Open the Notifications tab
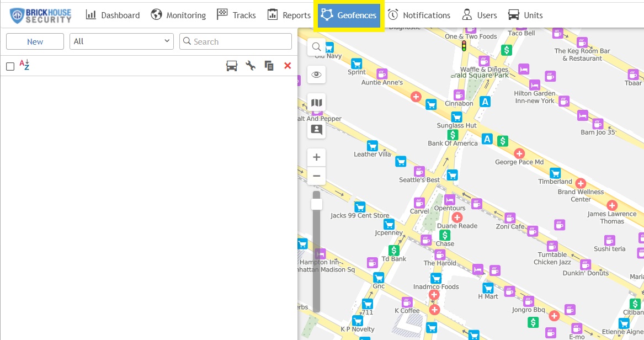The width and height of the screenshot is (644, 340). click(419, 15)
